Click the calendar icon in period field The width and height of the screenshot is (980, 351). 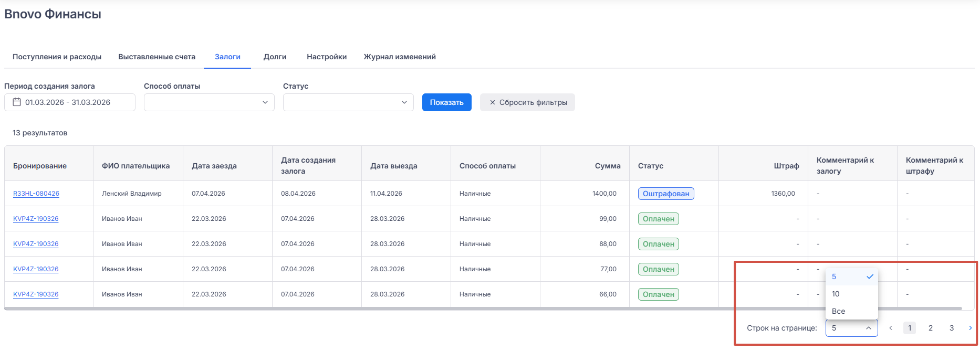[x=17, y=102]
